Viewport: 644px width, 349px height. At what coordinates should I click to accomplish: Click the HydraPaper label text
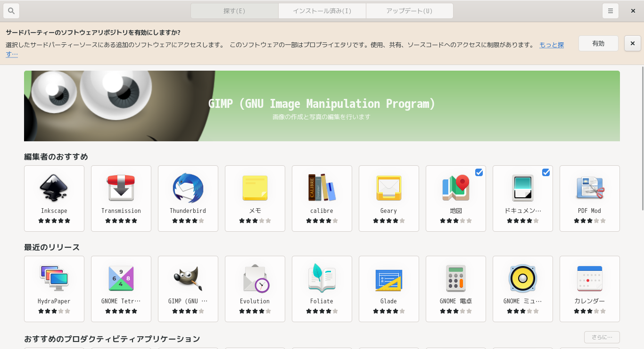[54, 301]
